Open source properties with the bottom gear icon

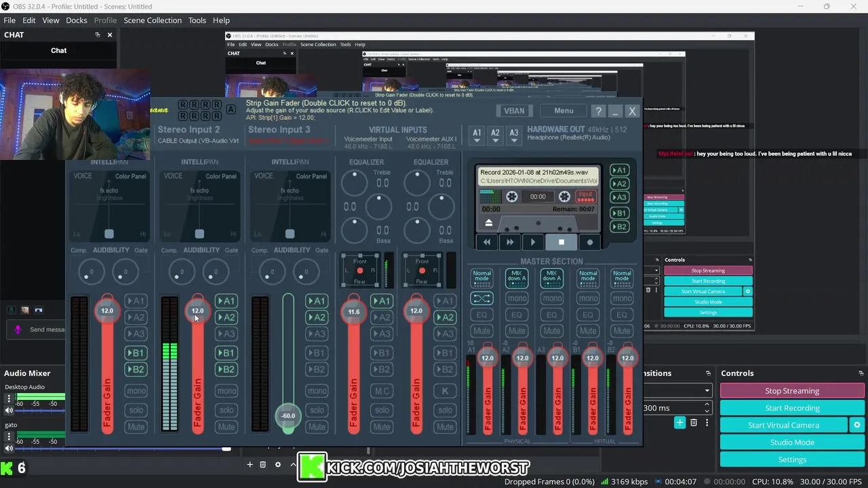tap(277, 464)
